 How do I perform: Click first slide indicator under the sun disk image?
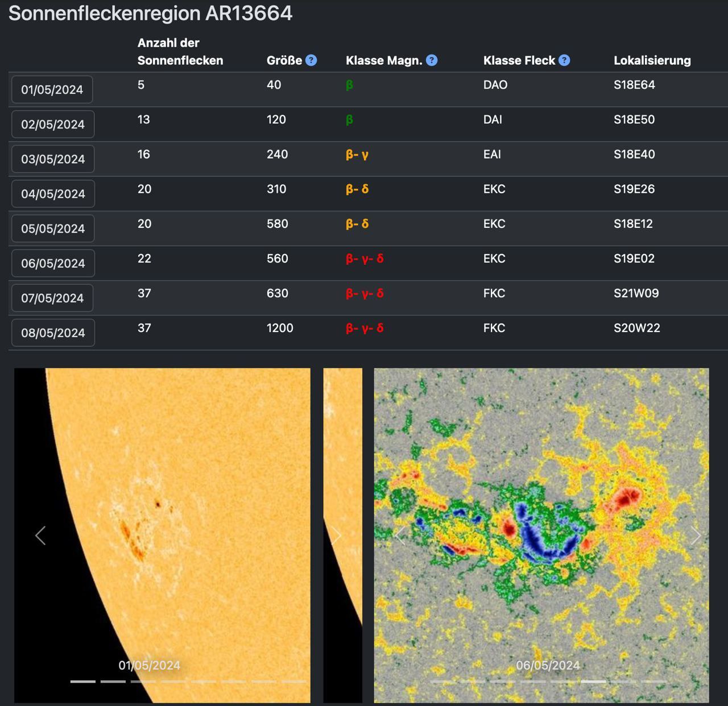tap(83, 681)
